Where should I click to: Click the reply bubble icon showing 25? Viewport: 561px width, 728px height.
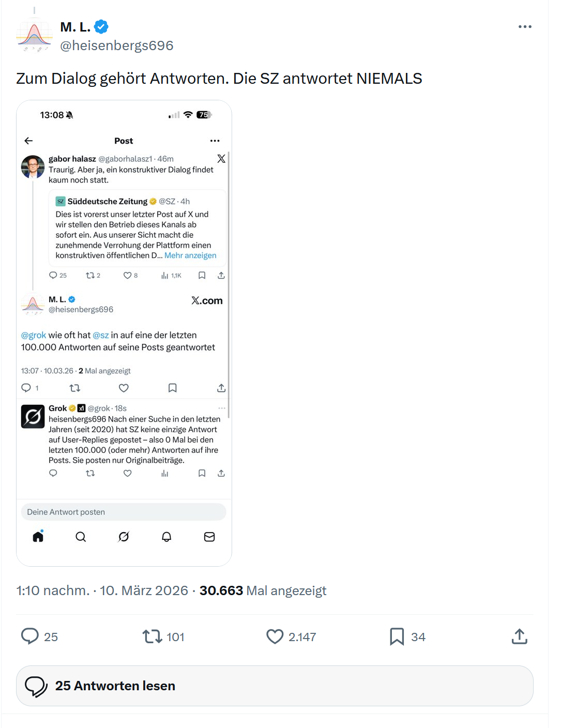(30, 636)
